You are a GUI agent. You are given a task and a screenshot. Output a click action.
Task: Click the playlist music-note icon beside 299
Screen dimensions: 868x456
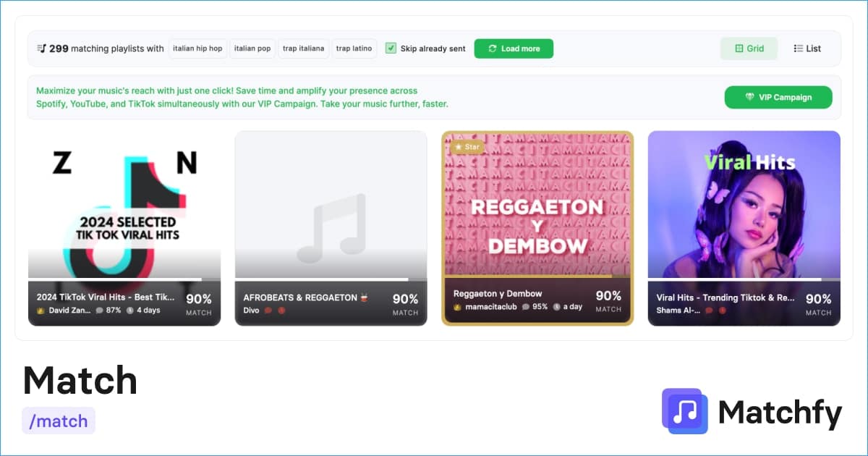[41, 48]
